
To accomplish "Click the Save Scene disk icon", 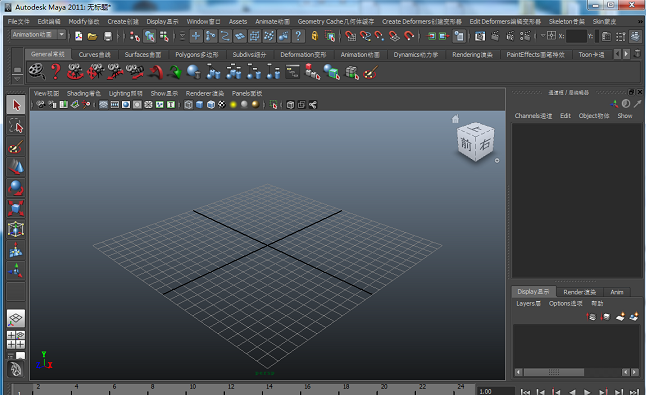I will coord(108,36).
